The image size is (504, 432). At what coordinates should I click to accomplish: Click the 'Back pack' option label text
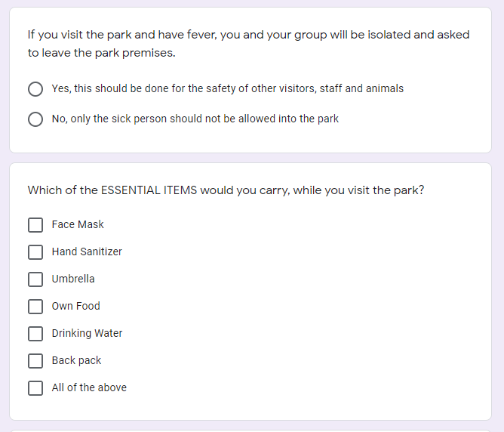(x=76, y=360)
